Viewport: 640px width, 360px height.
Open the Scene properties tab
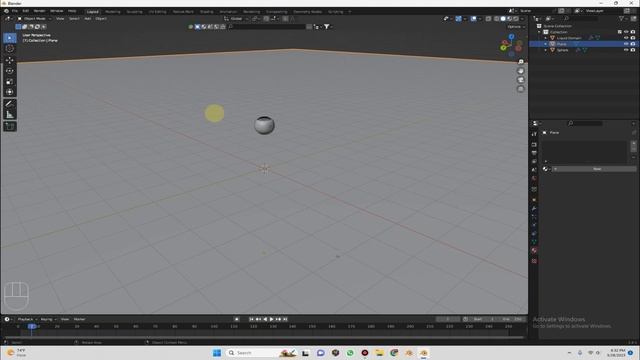click(534, 170)
